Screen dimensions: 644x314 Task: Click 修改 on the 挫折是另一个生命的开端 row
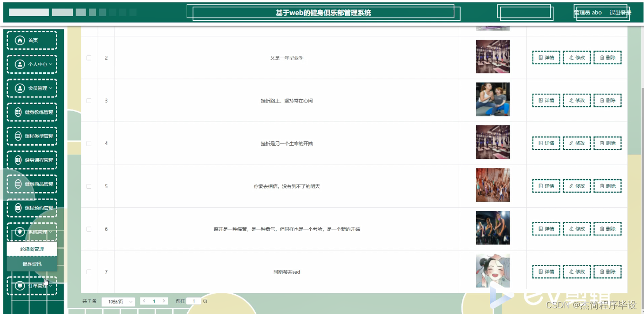click(577, 143)
